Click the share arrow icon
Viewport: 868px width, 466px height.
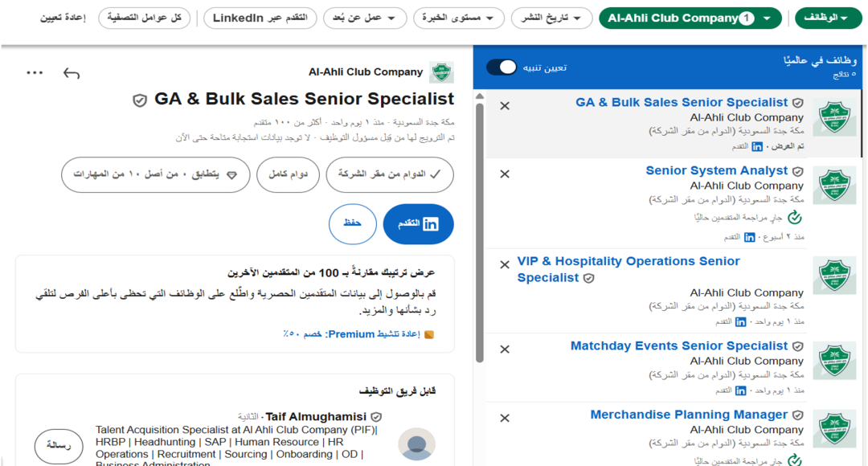coord(72,73)
